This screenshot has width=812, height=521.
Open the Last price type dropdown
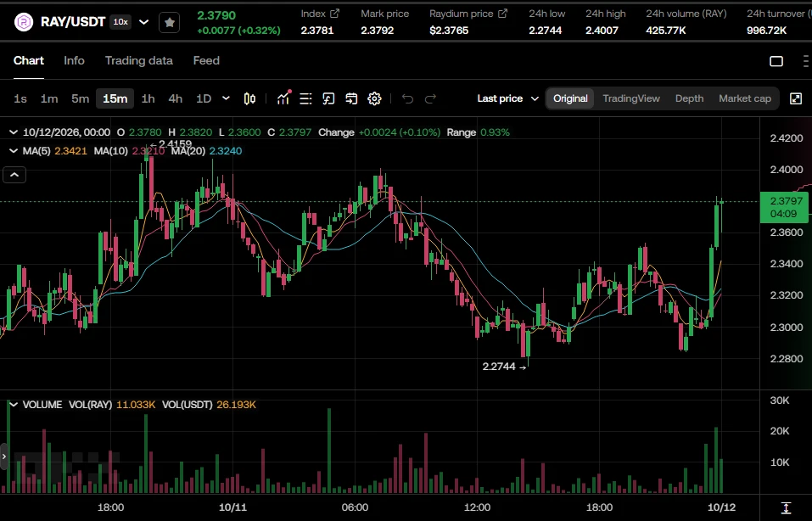point(508,98)
